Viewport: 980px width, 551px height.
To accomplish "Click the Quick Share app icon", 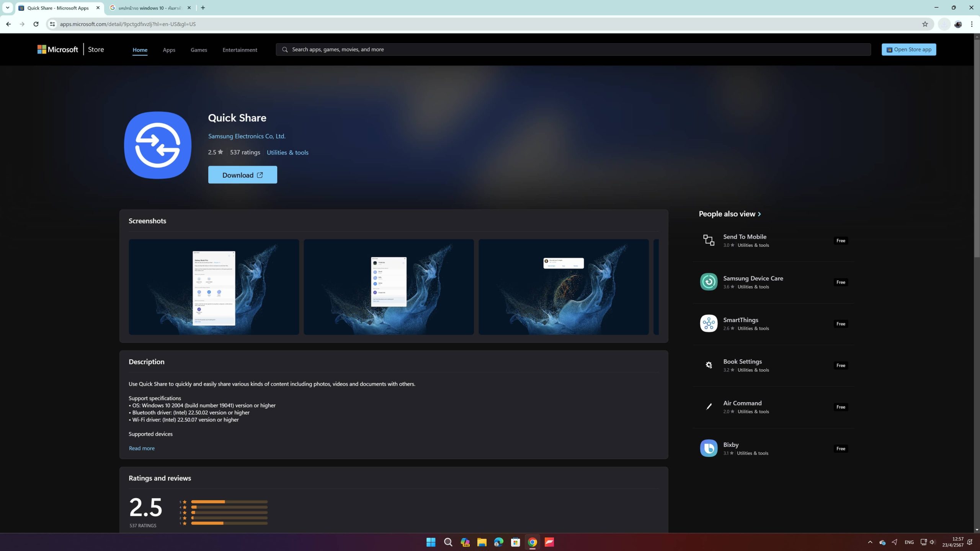I will (158, 145).
